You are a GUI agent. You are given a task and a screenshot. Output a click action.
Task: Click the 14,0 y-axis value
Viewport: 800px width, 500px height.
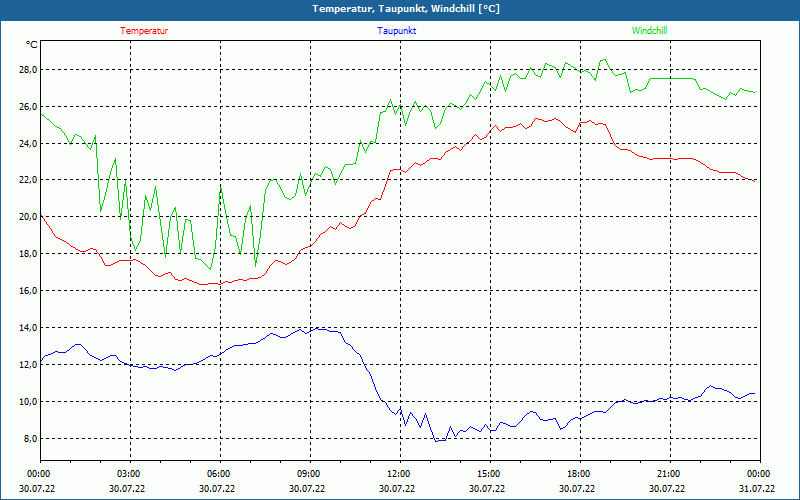tap(28, 328)
